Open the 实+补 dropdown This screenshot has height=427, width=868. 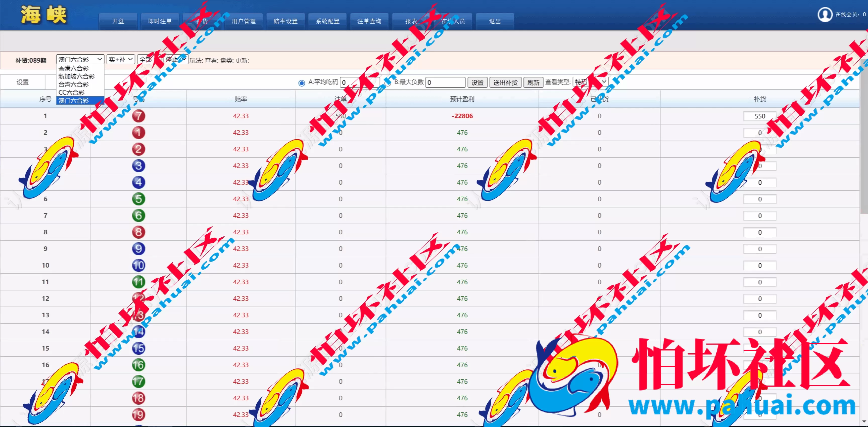point(121,59)
